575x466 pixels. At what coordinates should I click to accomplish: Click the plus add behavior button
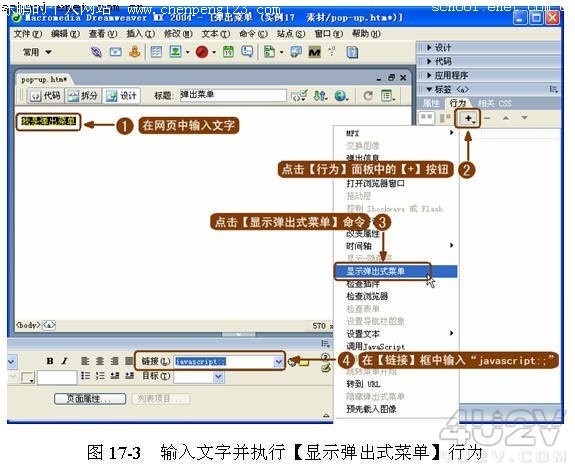468,118
